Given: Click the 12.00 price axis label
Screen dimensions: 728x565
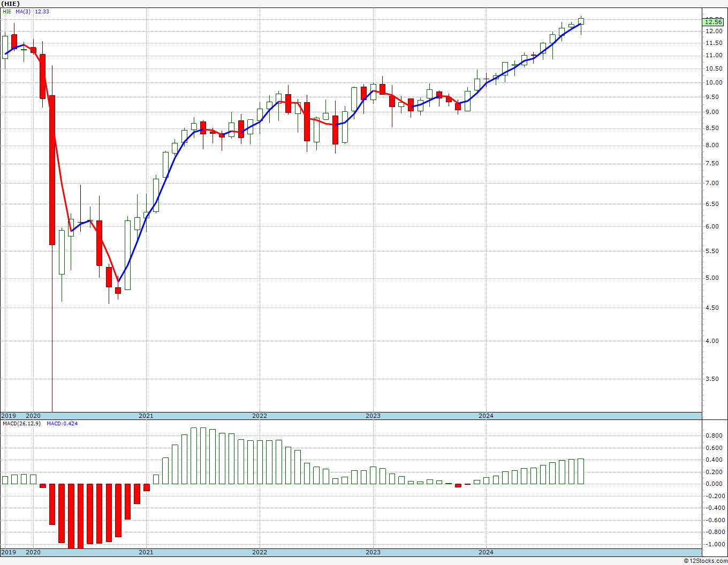Looking at the screenshot, I should [x=714, y=31].
